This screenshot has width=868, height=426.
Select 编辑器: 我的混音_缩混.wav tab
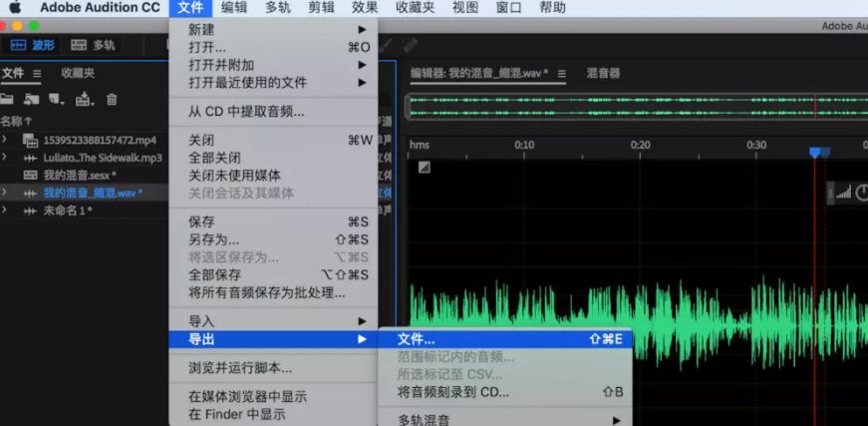[479, 73]
